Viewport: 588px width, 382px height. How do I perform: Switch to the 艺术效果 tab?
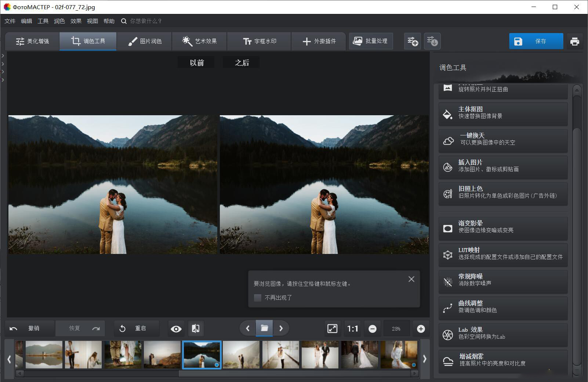click(199, 41)
